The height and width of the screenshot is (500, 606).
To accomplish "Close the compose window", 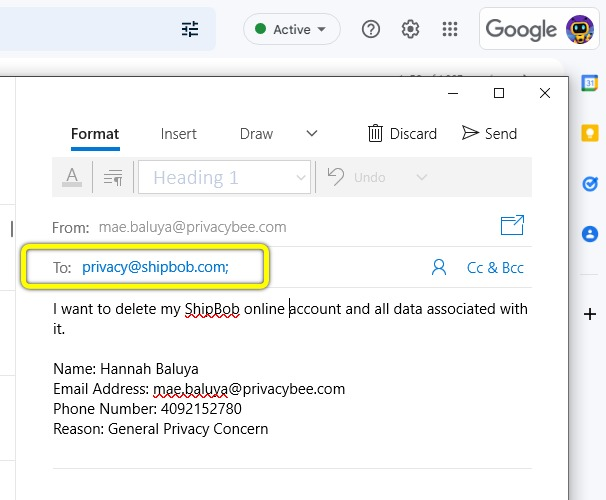I will (545, 93).
